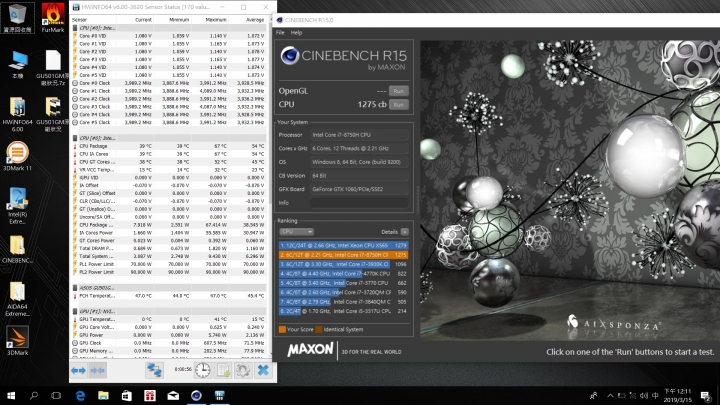Screen dimensions: 720x405
Task: Click HWiNFO collapse columns arrows icon
Action: point(98,370)
